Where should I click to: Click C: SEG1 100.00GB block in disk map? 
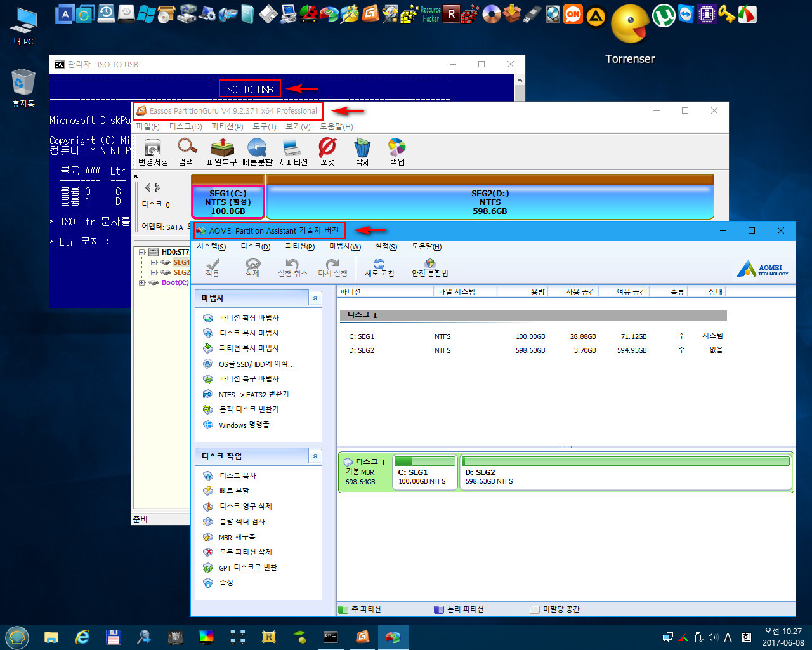(x=425, y=472)
